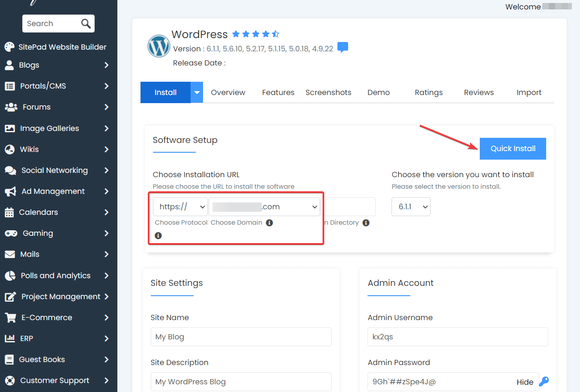Click the Wikis sidebar icon

9,149
